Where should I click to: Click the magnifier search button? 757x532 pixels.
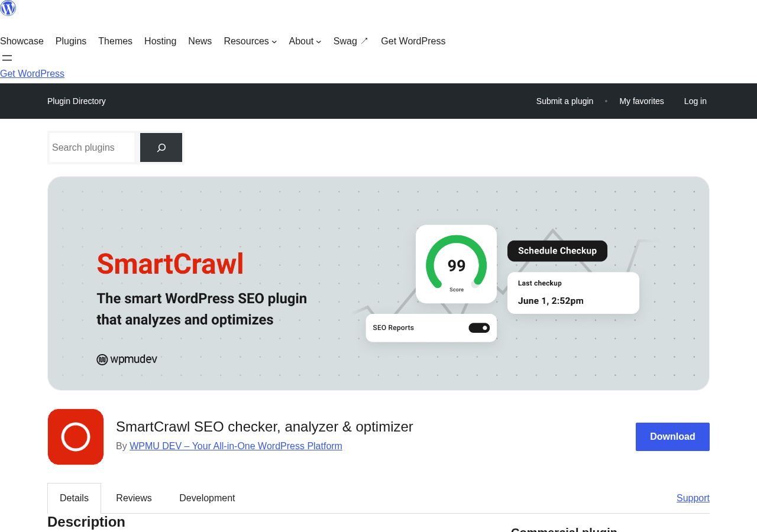(x=161, y=148)
